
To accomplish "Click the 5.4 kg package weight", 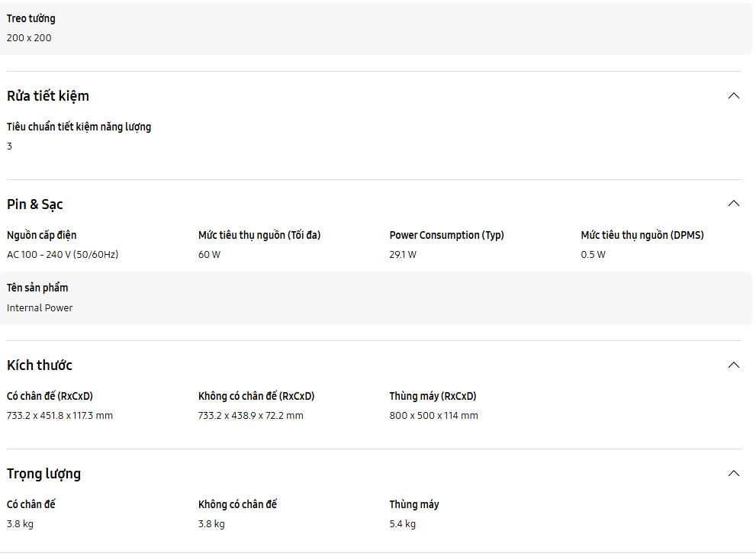I will click(x=402, y=523).
